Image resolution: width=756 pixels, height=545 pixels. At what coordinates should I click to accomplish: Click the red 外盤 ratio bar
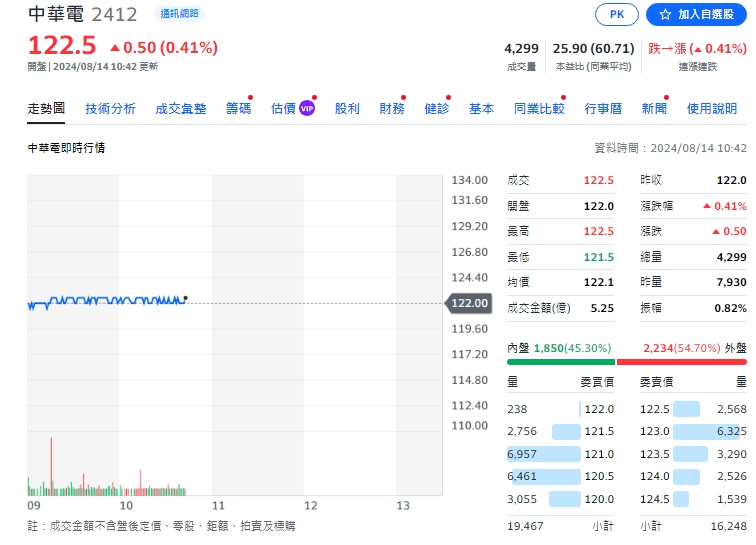coord(682,362)
